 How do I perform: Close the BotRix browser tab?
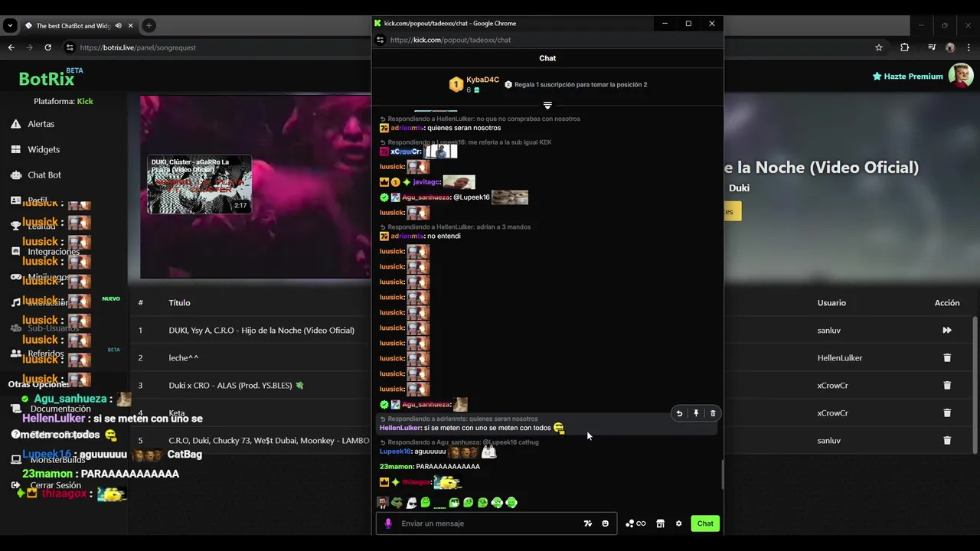point(131,25)
